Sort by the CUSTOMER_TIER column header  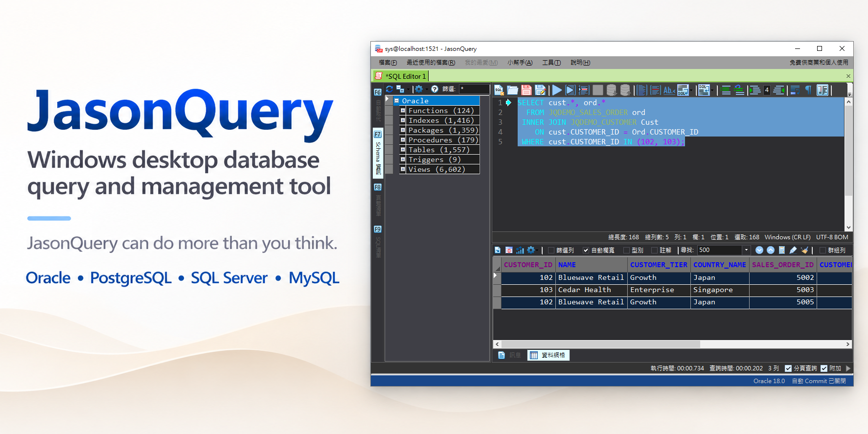point(659,265)
